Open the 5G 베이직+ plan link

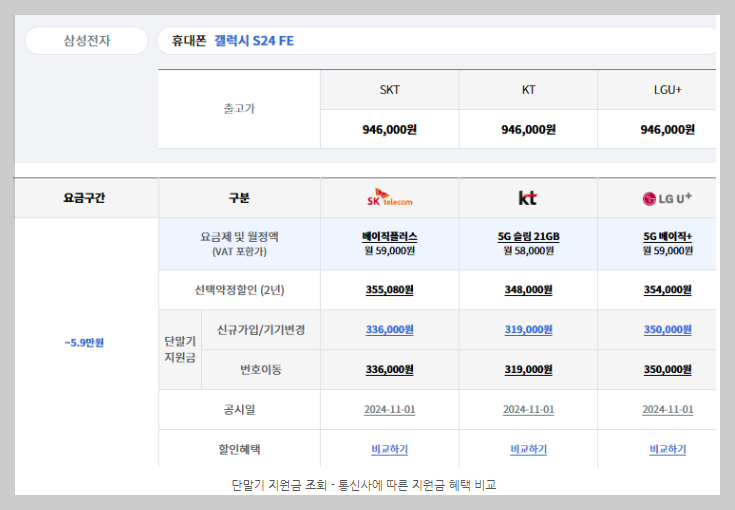tap(668, 237)
